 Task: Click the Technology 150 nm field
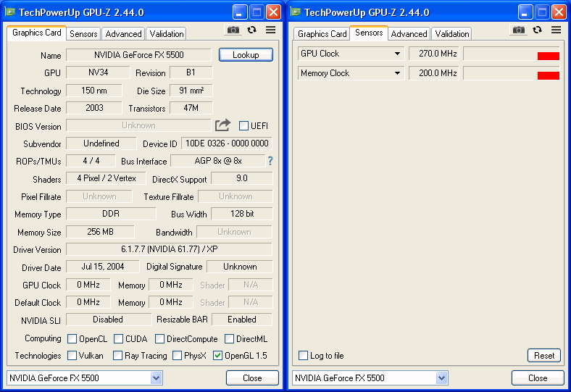[94, 91]
